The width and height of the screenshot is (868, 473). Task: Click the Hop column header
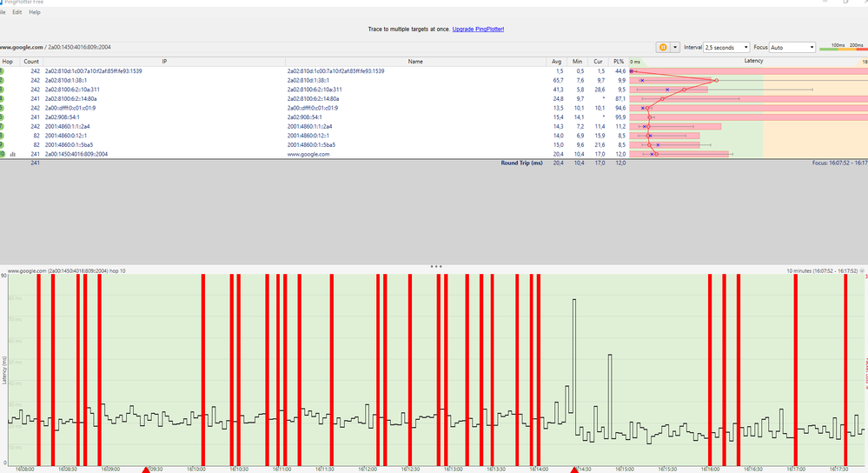click(x=8, y=62)
